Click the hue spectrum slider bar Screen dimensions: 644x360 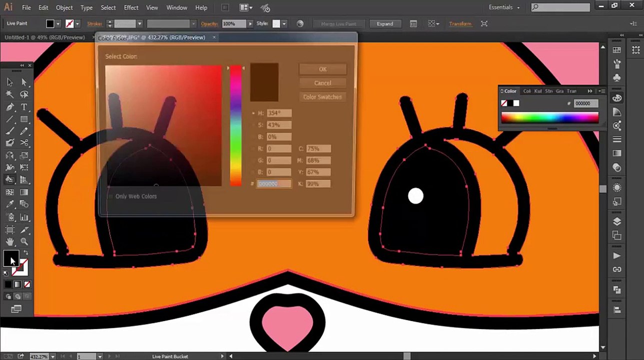(x=235, y=126)
